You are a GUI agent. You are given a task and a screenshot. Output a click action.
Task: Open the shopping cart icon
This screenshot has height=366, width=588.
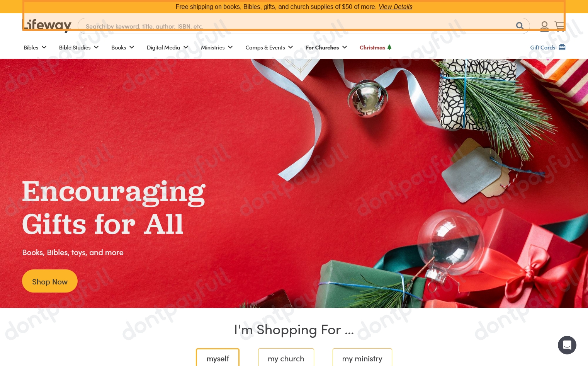pyautogui.click(x=559, y=26)
